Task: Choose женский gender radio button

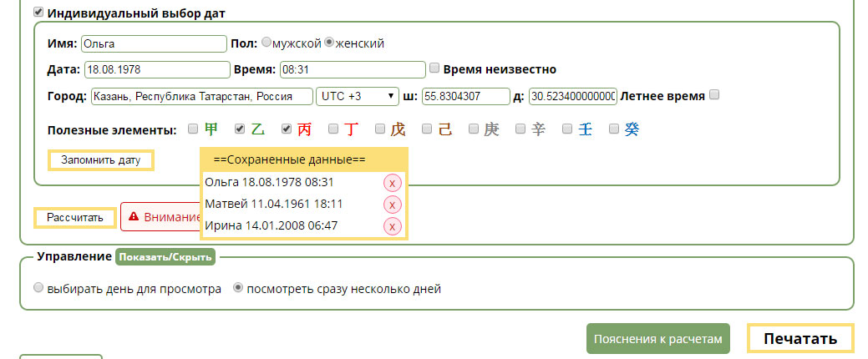Action: click(329, 42)
